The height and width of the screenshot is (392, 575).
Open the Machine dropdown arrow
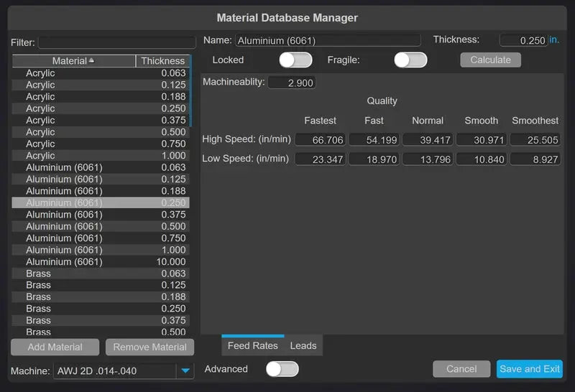(x=185, y=370)
